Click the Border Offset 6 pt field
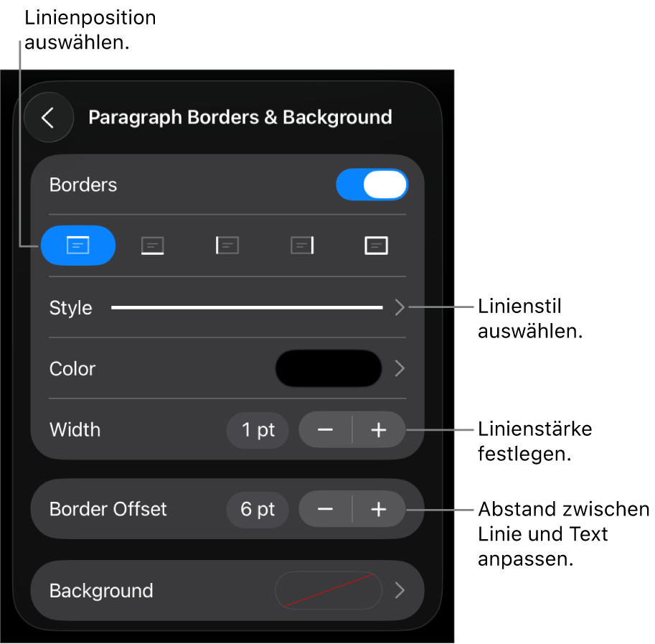Screen dimensions: 655x644 (x=258, y=510)
